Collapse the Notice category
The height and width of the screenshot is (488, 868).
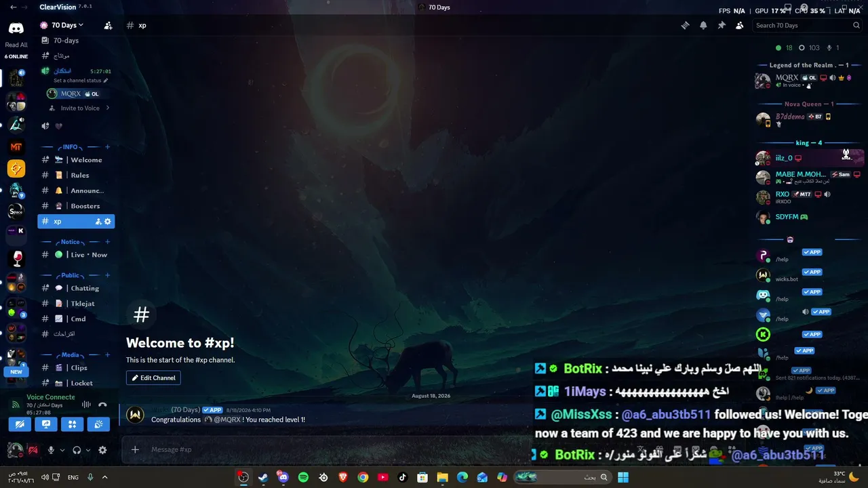(x=71, y=241)
